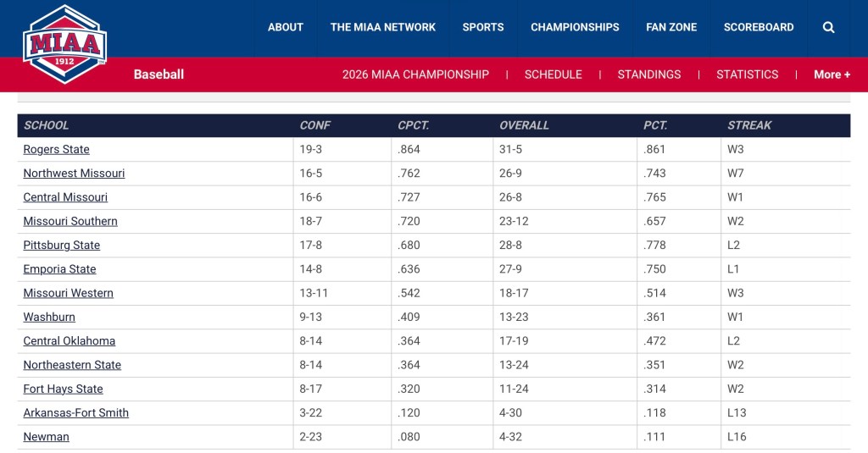
Task: Open the CHAMPIONSHIPS dropdown menu
Action: point(575,27)
